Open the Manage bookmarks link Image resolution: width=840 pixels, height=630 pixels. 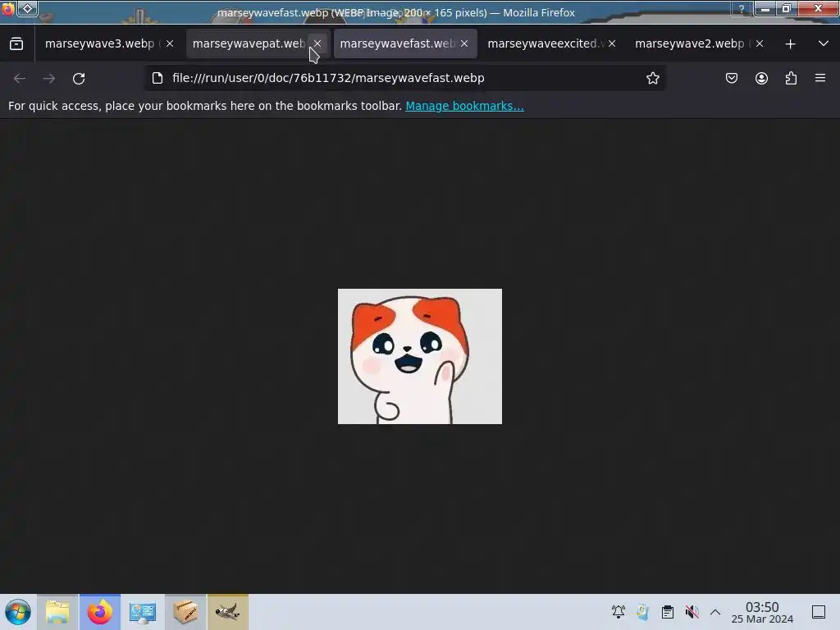(464, 106)
